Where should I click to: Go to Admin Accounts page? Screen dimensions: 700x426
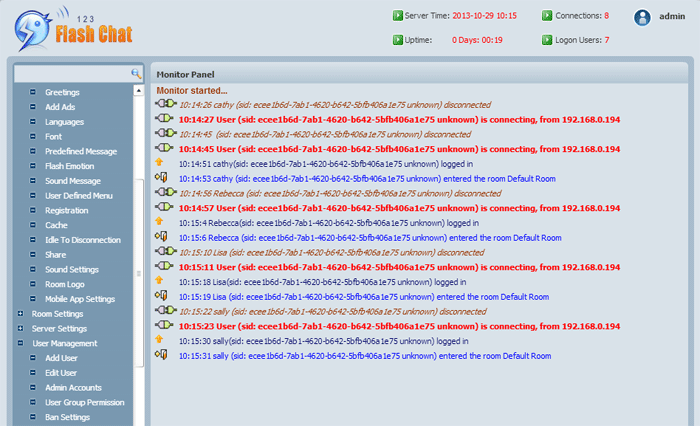73,387
